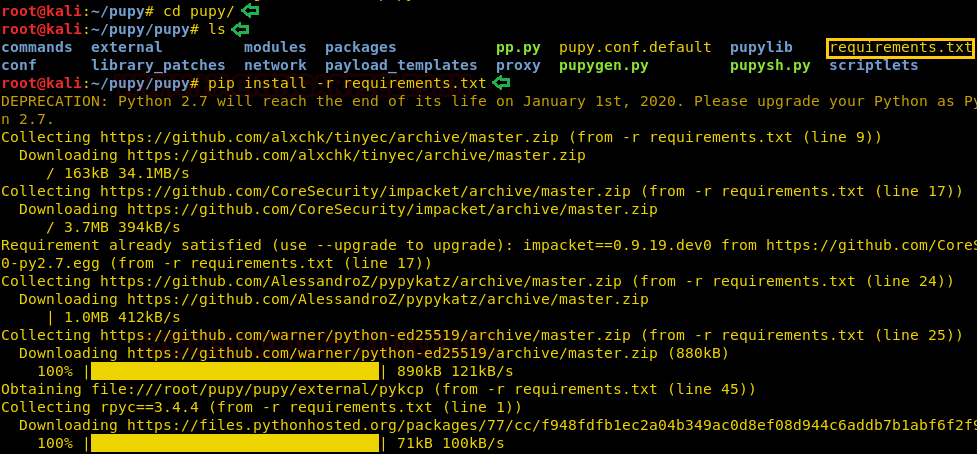Screen dimensions: 977x454
Task: Click green arrow after pip install command
Action: [502, 83]
